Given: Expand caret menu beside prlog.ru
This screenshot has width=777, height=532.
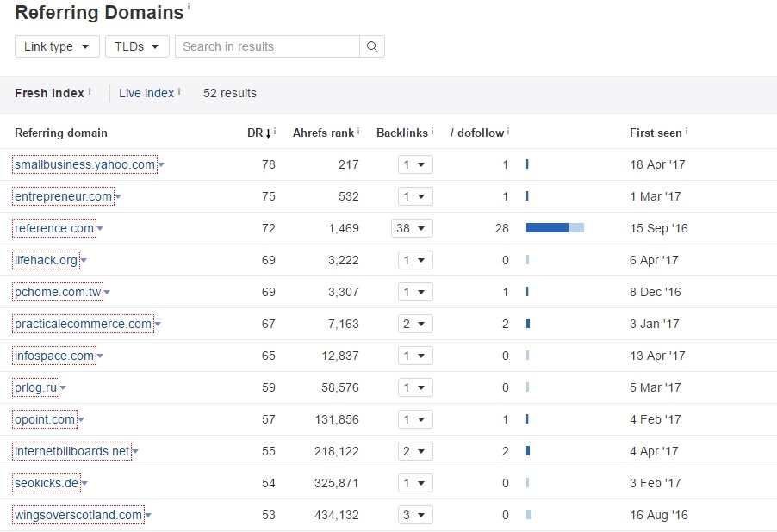Looking at the screenshot, I should [63, 388].
